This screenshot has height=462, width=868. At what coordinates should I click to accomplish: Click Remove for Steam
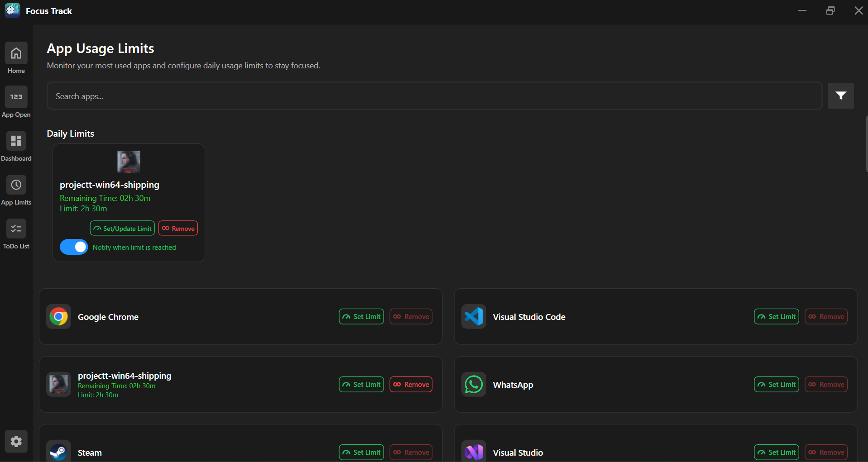coord(411,452)
